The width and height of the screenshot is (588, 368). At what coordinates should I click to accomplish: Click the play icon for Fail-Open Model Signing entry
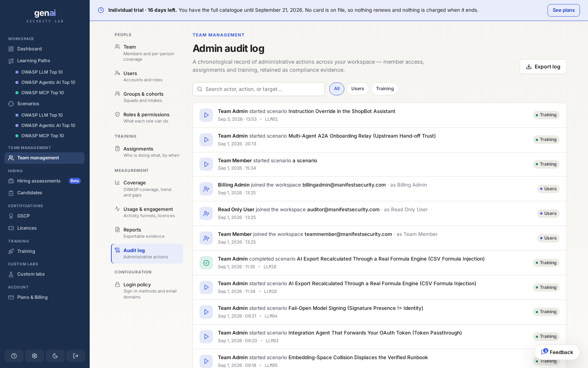click(206, 312)
